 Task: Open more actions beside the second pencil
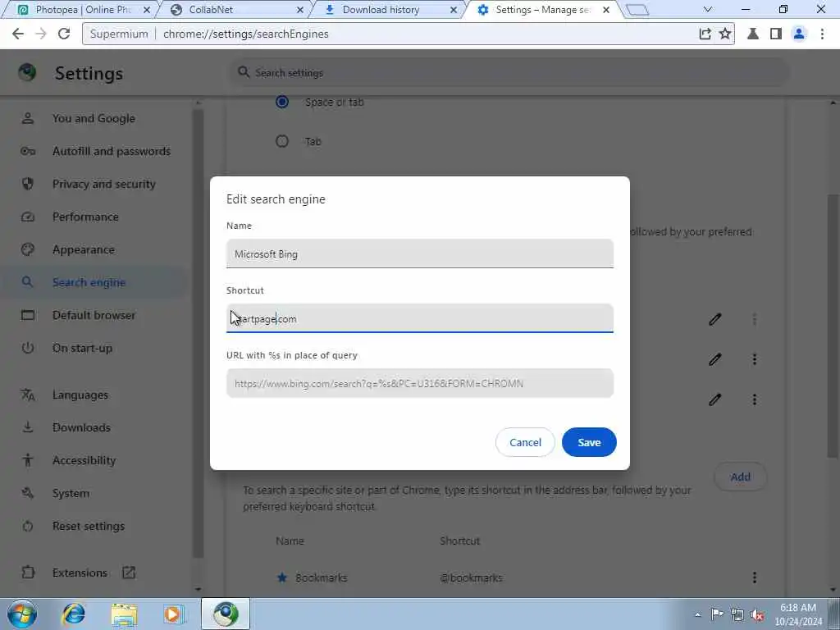755,359
